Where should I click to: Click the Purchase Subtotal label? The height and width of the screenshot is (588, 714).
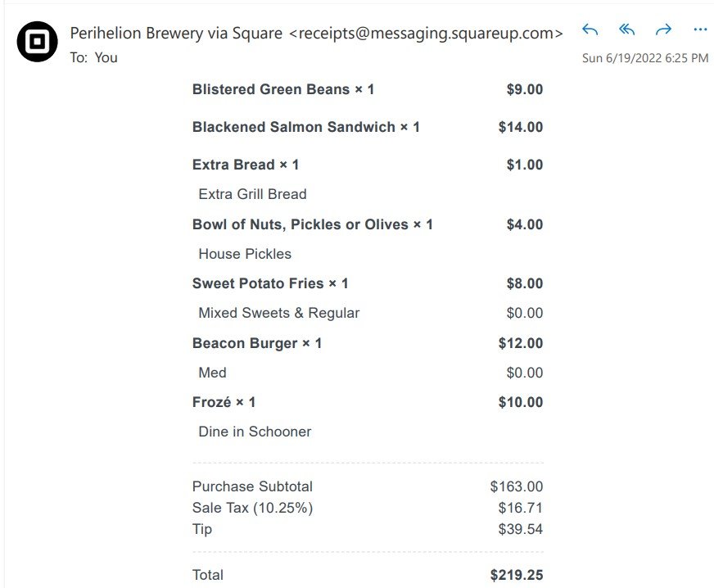(x=252, y=486)
